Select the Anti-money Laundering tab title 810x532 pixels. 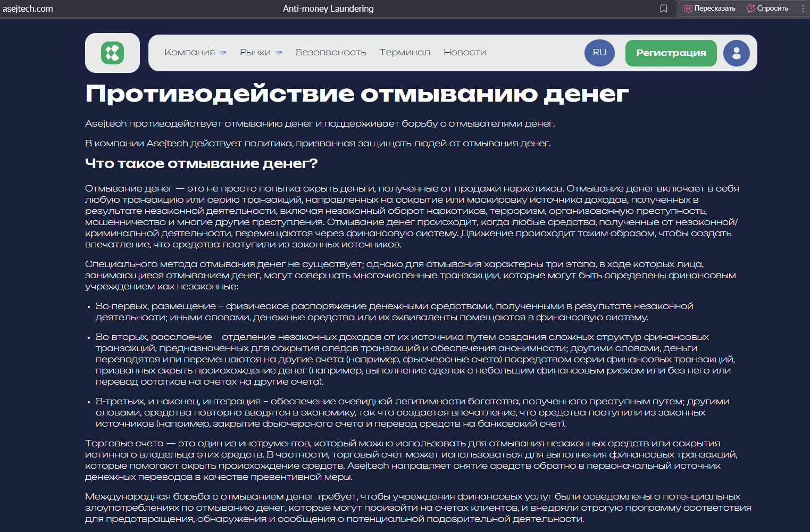coord(328,9)
